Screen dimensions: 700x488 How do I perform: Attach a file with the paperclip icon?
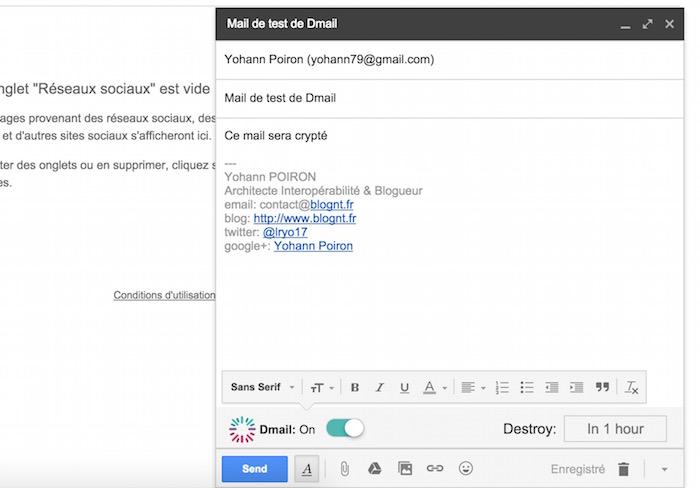coord(344,469)
